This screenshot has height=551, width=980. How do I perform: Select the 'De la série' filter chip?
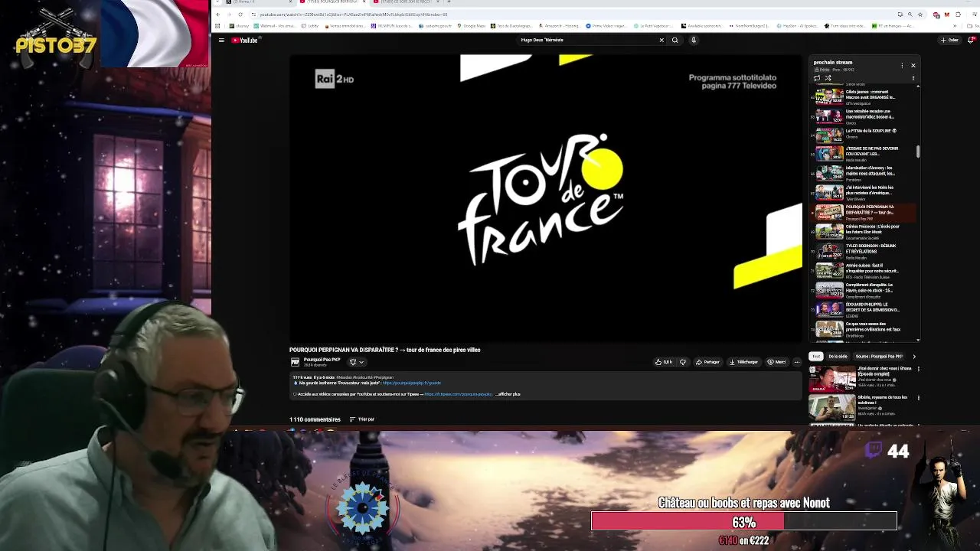click(838, 356)
